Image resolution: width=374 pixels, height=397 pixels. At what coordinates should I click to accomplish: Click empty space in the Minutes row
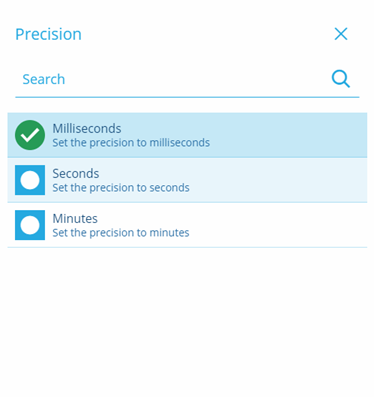(x=277, y=225)
